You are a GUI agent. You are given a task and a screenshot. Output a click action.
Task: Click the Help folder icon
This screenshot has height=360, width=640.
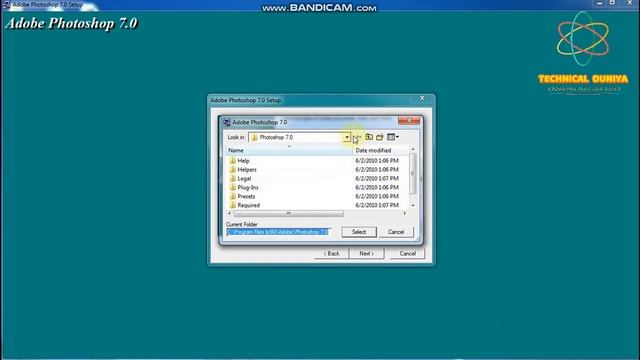233,160
